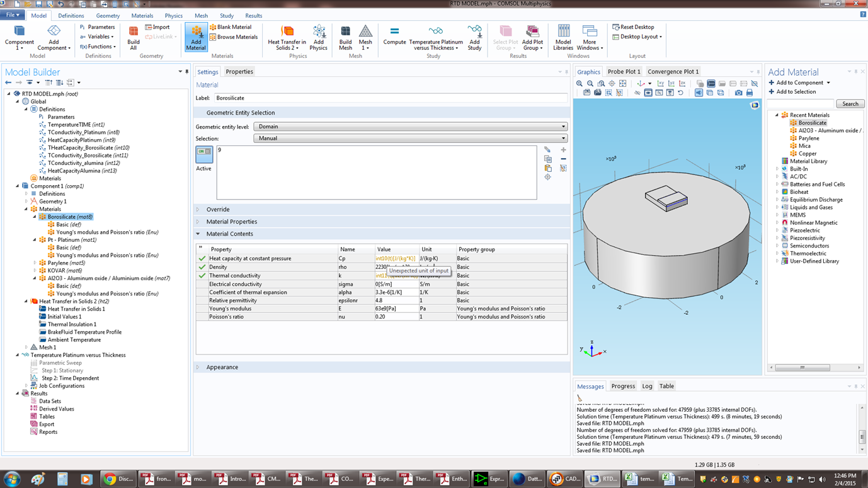The width and height of the screenshot is (868, 488).
Task: Go to default 3D view
Action: 641,83
